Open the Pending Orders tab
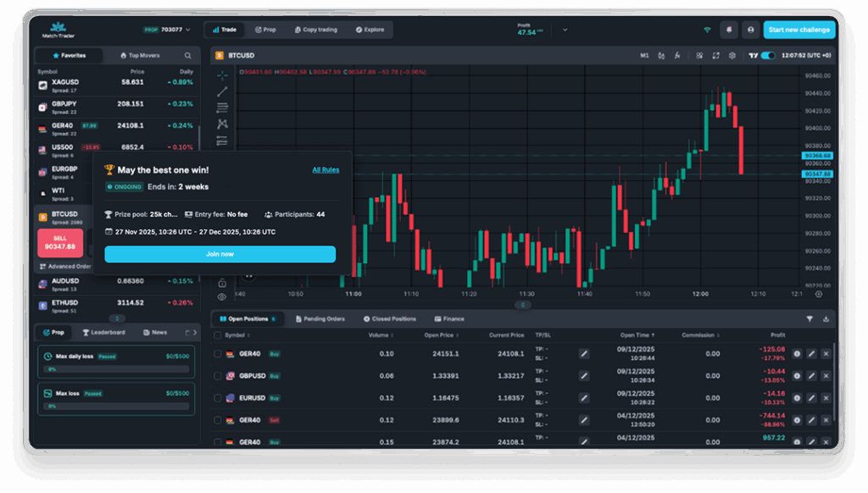This screenshot has width=868, height=493. click(320, 319)
